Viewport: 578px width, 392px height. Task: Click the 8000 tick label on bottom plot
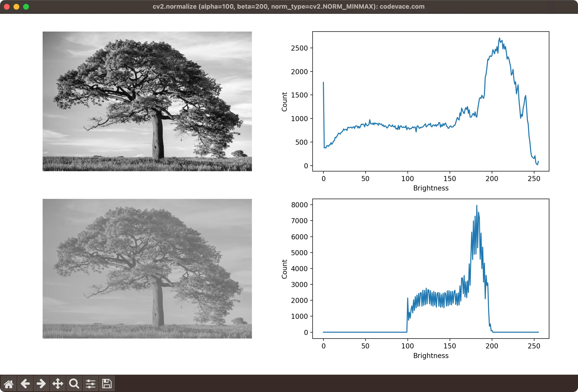299,205
